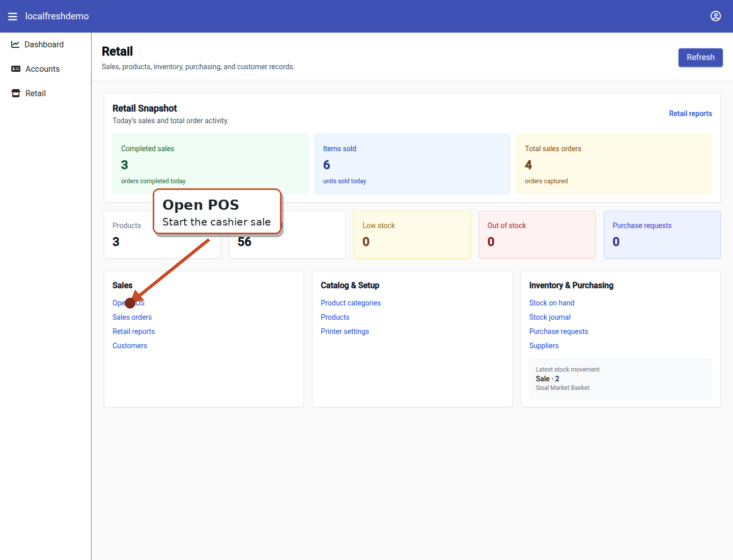Go to Dashboard in the sidebar
The width and height of the screenshot is (733, 560).
click(x=44, y=44)
